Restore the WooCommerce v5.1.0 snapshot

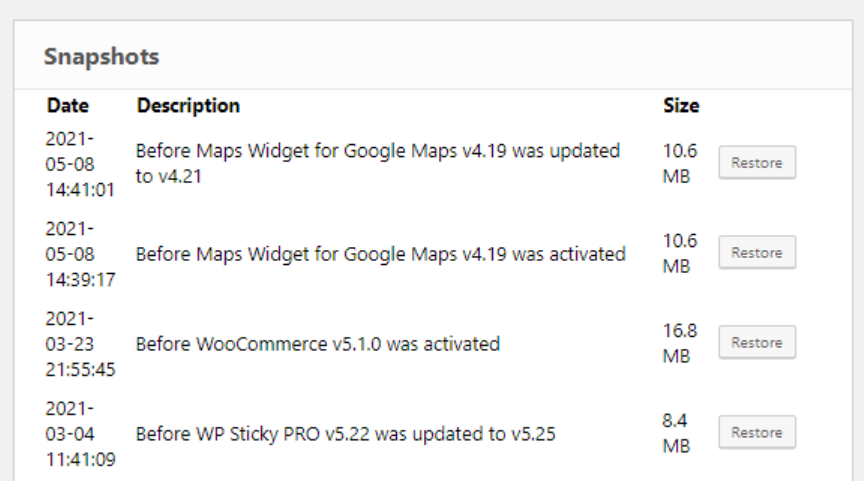click(757, 343)
